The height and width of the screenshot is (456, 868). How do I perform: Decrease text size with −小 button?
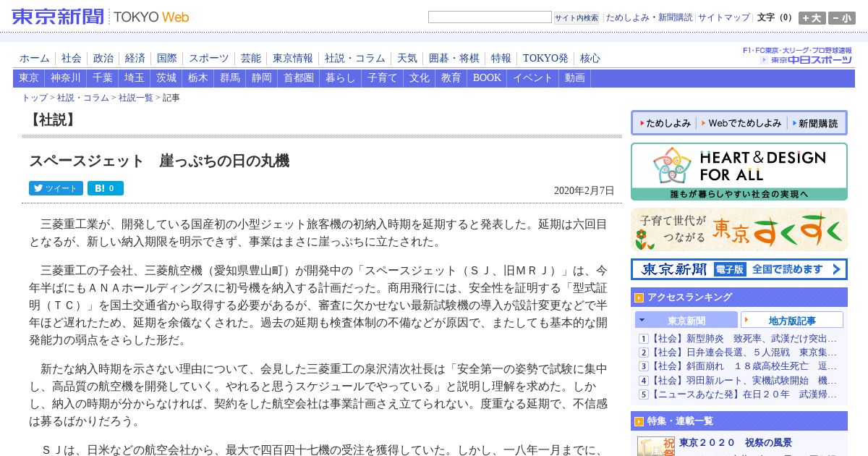[842, 17]
